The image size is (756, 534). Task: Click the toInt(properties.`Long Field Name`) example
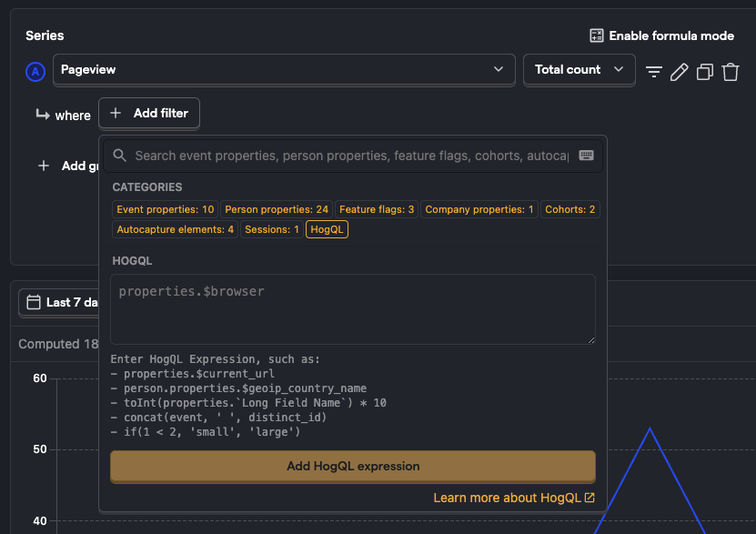255,402
